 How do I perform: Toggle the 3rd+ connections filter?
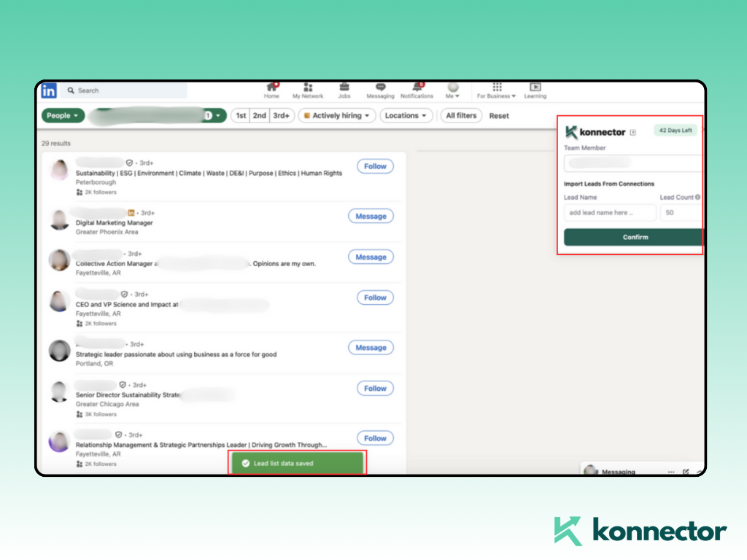coord(282,116)
